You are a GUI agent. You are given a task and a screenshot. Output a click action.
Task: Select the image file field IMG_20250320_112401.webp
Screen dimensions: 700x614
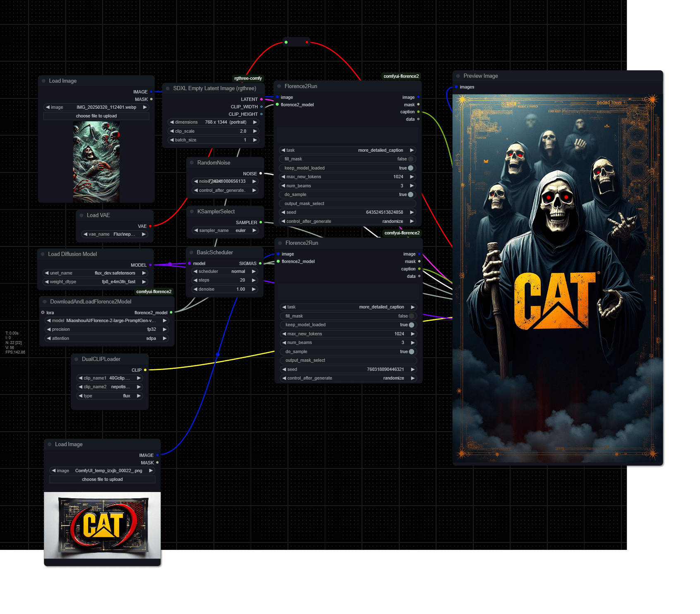point(96,108)
